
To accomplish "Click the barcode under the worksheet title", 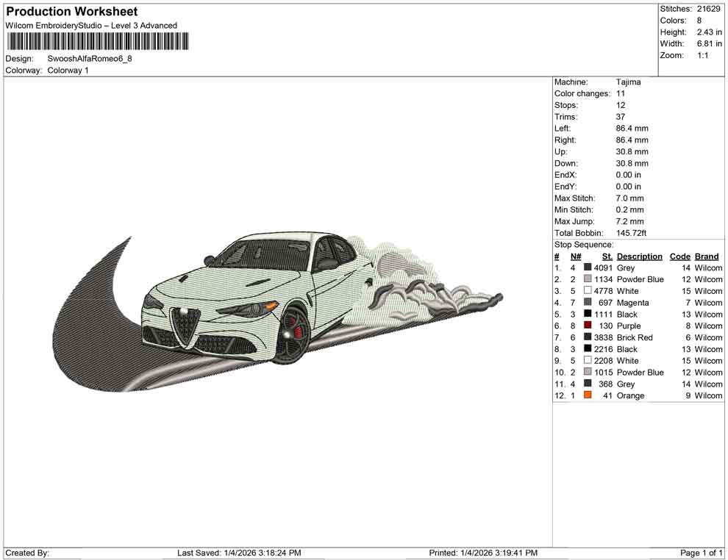I will pyautogui.click(x=96, y=41).
